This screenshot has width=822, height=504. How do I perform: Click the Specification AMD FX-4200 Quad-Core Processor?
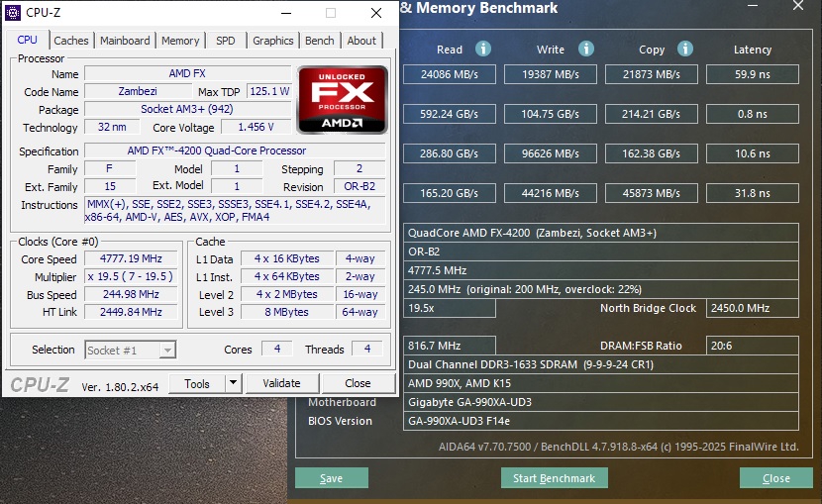(236, 151)
